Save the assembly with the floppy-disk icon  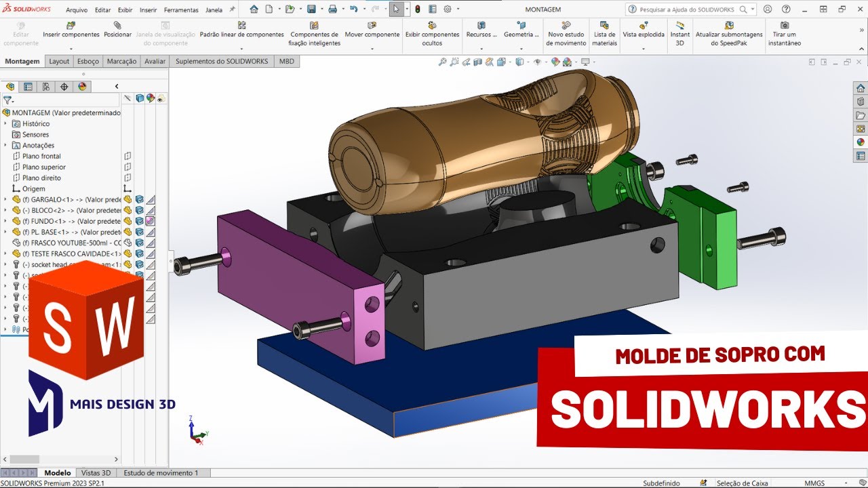pyautogui.click(x=311, y=9)
